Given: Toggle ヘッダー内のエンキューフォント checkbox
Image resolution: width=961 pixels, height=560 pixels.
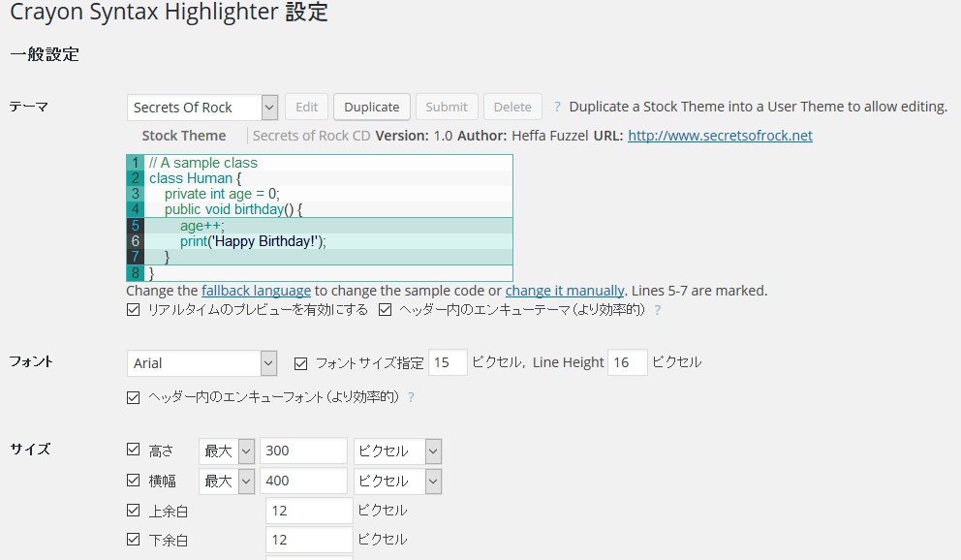Looking at the screenshot, I should [x=133, y=397].
